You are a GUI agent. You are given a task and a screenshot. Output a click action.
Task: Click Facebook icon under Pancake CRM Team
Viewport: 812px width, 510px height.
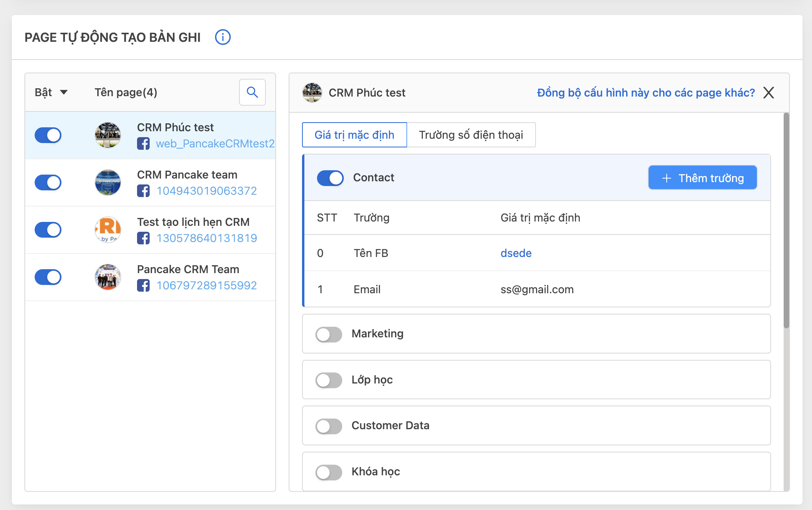click(143, 285)
